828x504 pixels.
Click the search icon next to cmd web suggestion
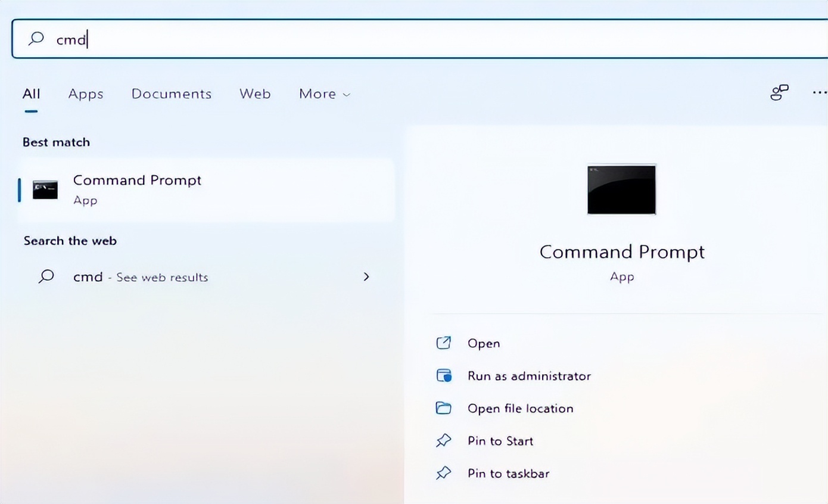[x=46, y=276]
